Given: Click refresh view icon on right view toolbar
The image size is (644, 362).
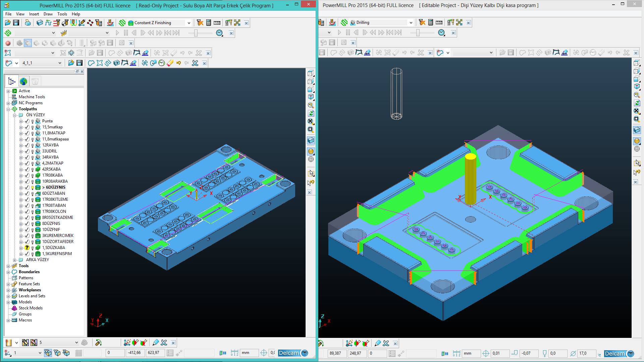Looking at the screenshot, I should pyautogui.click(x=637, y=103).
